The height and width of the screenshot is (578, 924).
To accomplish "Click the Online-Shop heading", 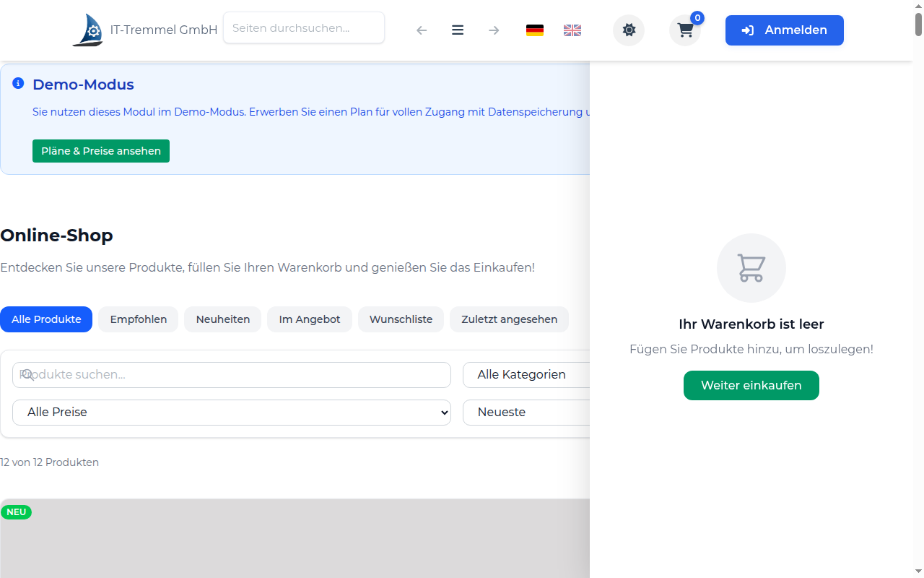I will tap(56, 236).
